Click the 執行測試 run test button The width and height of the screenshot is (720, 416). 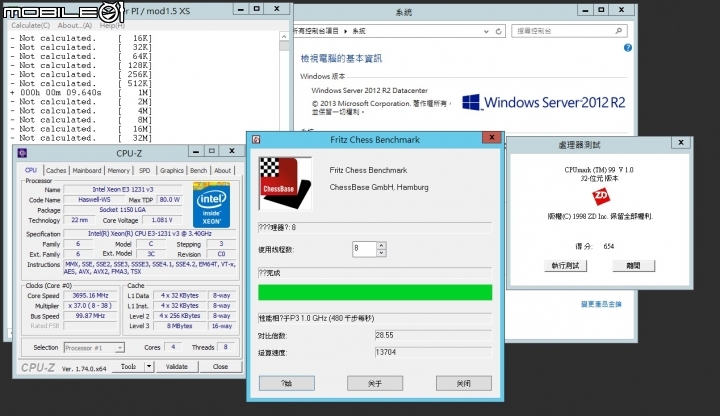tap(565, 265)
